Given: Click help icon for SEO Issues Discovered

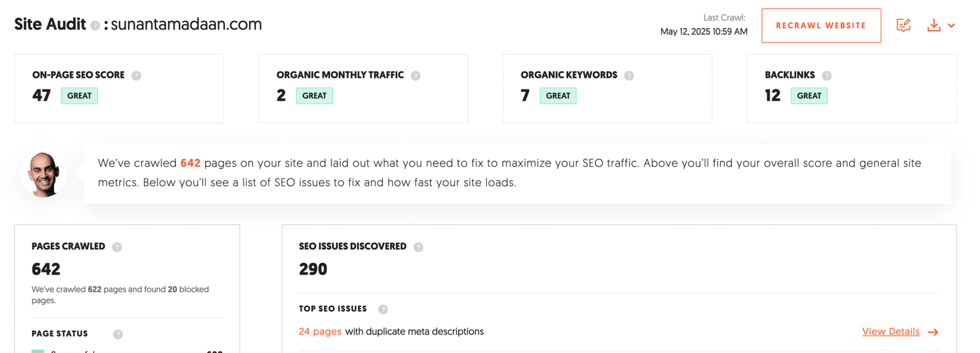Looking at the screenshot, I should pos(418,247).
